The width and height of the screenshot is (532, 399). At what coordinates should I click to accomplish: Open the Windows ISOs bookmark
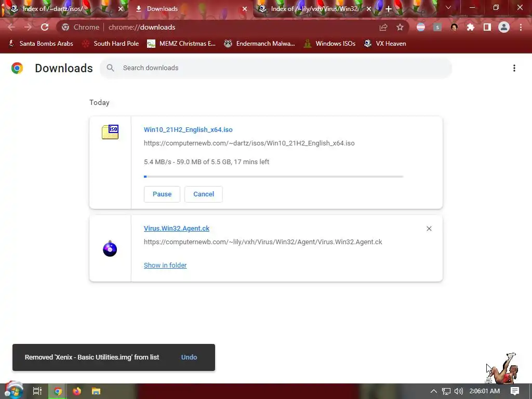330,44
